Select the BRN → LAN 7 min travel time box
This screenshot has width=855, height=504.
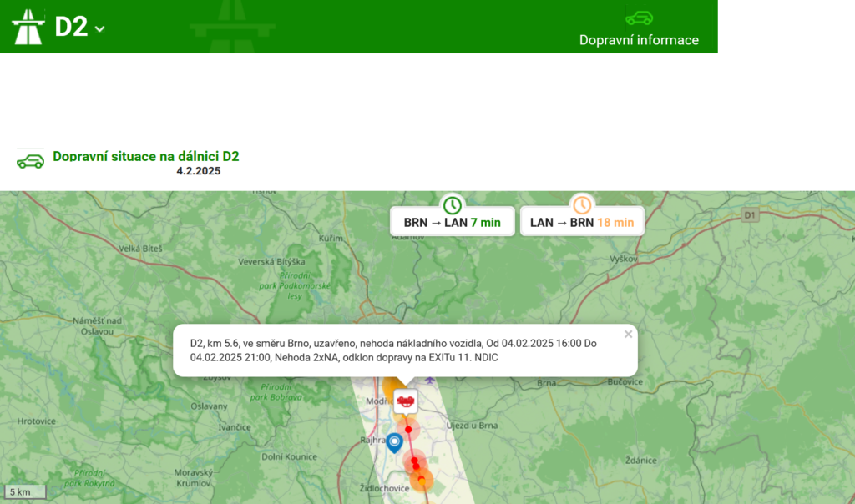[453, 222]
